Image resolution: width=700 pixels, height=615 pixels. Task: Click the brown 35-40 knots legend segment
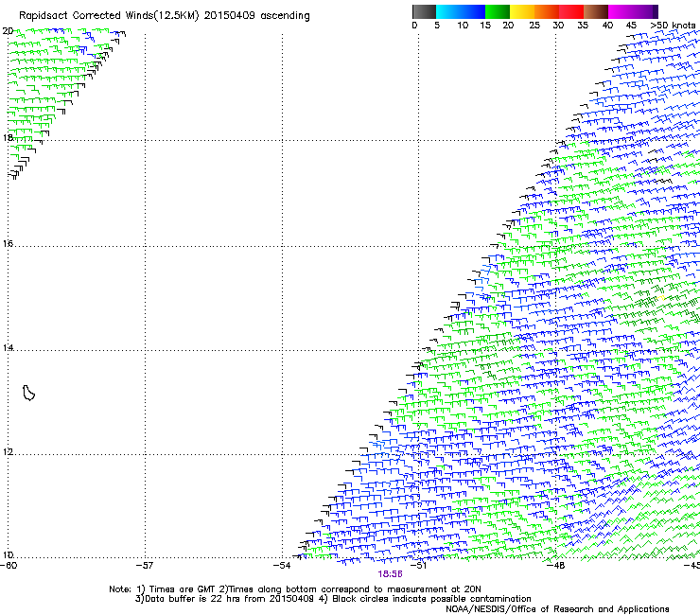pos(596,11)
